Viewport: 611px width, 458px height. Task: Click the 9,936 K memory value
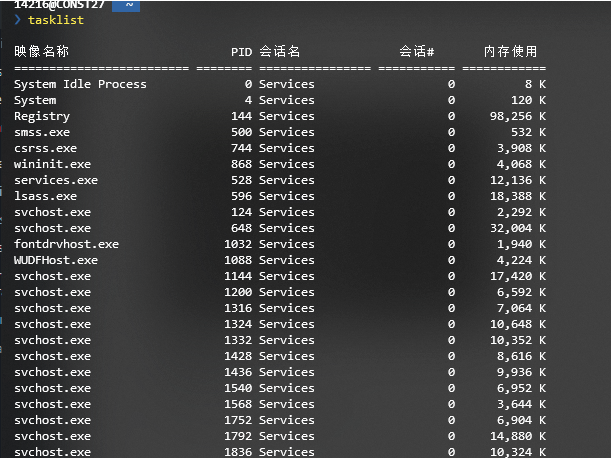click(x=521, y=372)
